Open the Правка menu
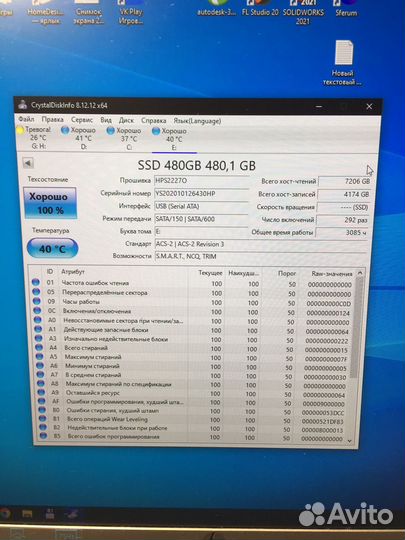The height and width of the screenshot is (540, 405). pos(52,120)
